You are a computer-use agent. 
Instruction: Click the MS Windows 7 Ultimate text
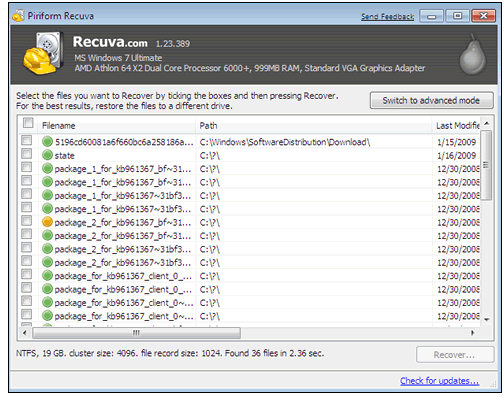[118, 58]
